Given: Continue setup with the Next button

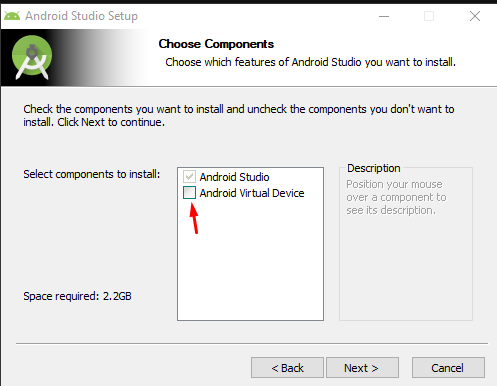Looking at the screenshot, I should (362, 368).
